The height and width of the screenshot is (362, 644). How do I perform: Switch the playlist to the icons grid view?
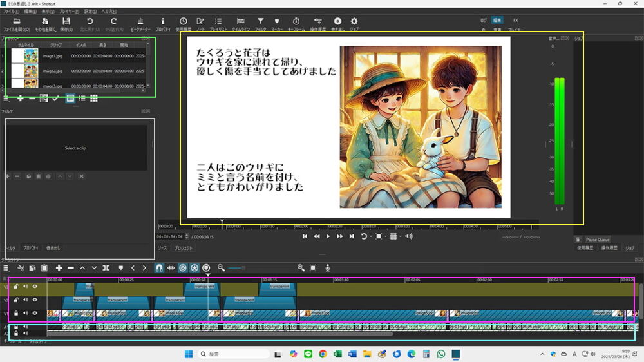click(94, 98)
